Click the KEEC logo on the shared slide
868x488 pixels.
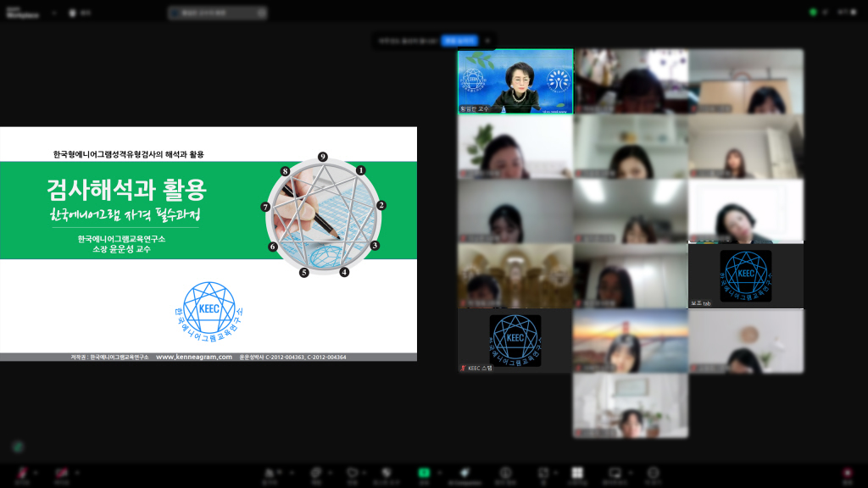click(209, 312)
